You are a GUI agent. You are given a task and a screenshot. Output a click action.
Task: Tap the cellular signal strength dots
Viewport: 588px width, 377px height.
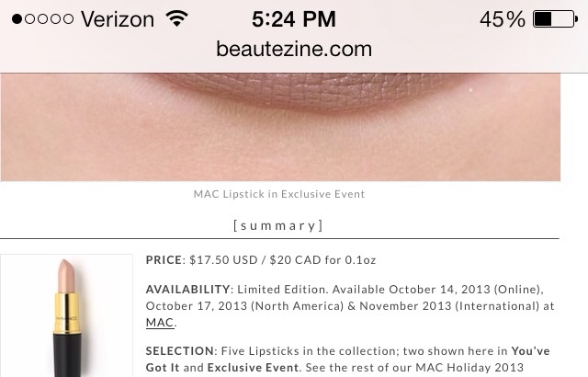(43, 18)
